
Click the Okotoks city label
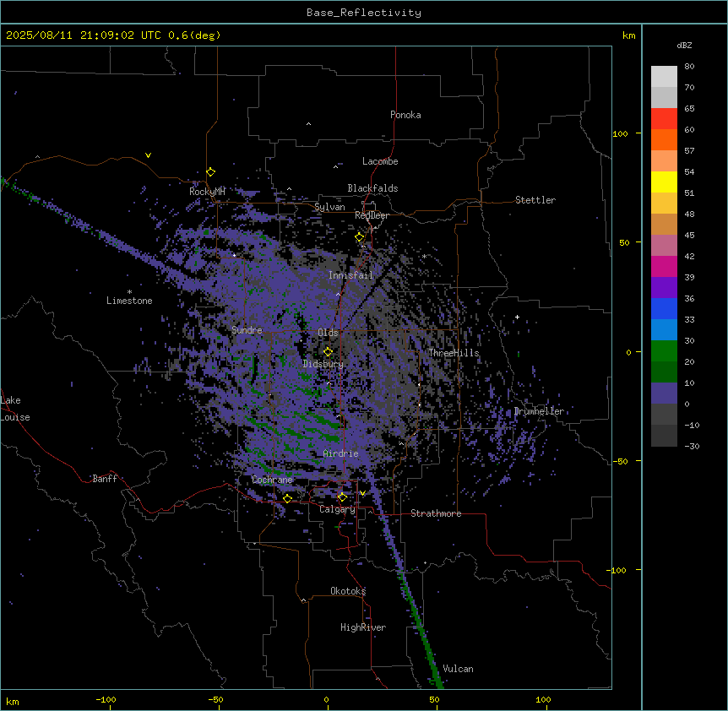pos(348,591)
